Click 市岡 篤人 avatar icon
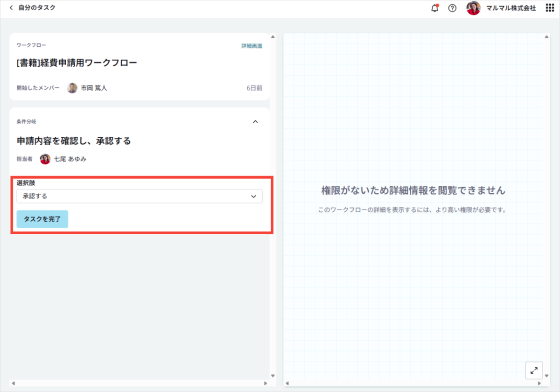560x392 pixels. [72, 88]
